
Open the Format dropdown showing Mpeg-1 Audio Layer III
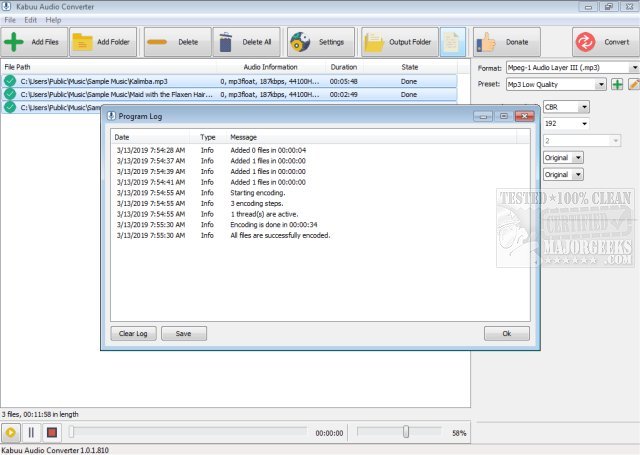click(573, 68)
